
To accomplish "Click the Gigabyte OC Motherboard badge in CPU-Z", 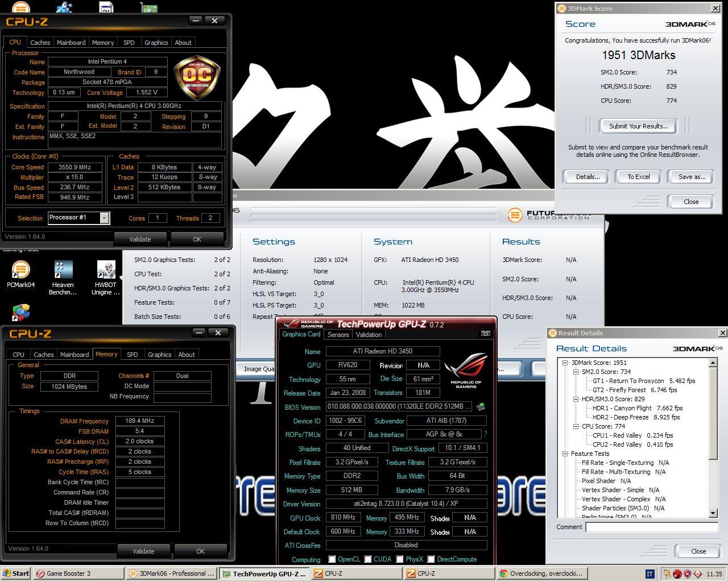I will click(197, 77).
